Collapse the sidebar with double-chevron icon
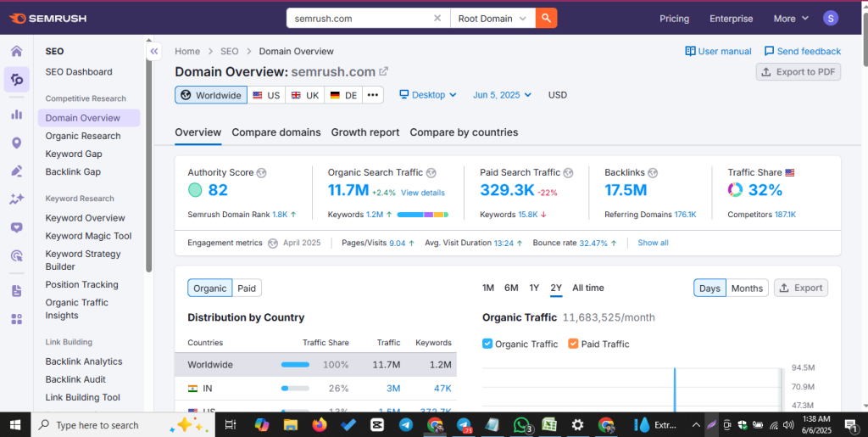Screen dimensions: 868x437 154,52
